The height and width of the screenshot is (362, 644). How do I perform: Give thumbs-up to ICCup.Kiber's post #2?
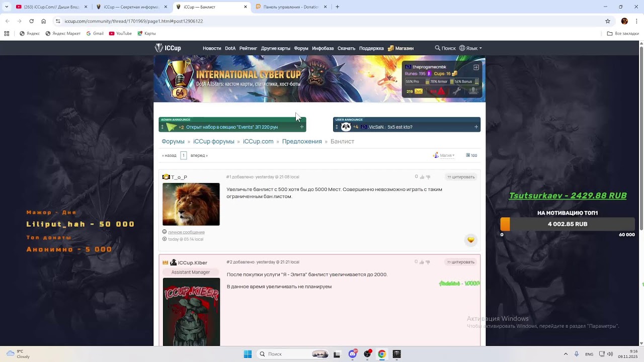422,262
